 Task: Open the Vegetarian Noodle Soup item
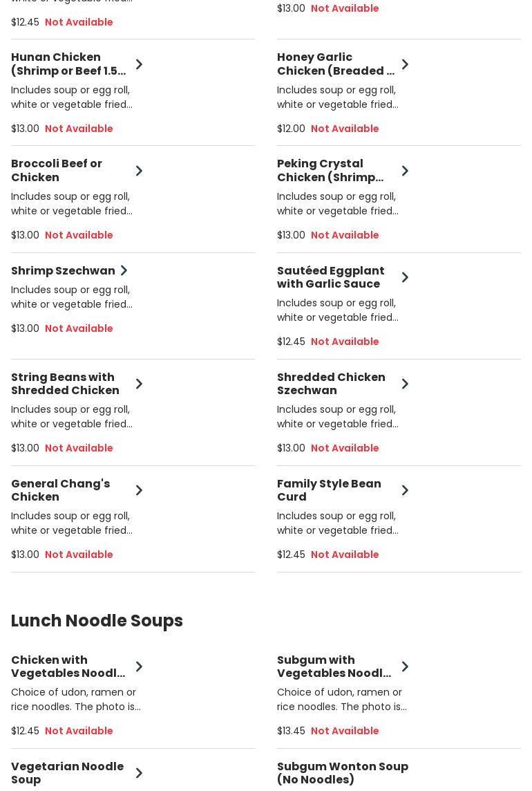click(67, 773)
